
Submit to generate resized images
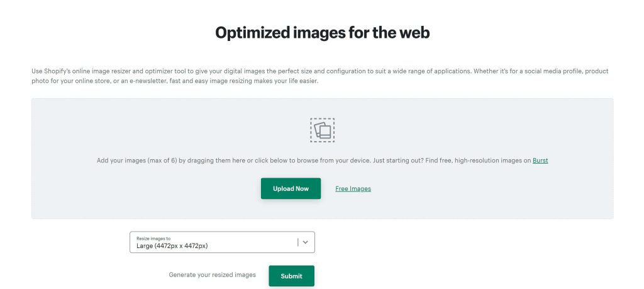[x=291, y=276]
